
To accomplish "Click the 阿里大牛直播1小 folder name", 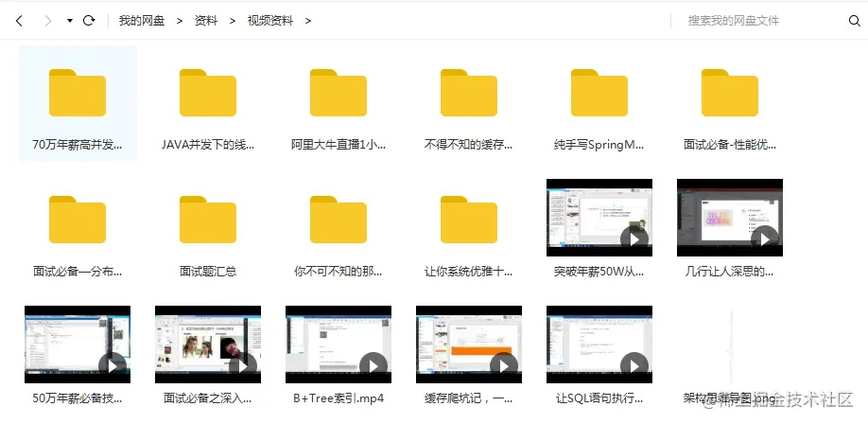I will [339, 145].
